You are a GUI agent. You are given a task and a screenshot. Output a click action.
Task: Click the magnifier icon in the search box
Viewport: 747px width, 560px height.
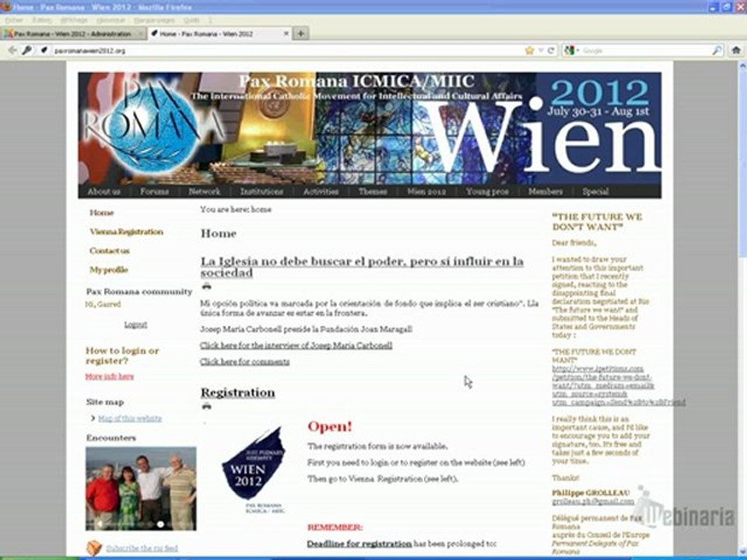pyautogui.click(x=717, y=51)
